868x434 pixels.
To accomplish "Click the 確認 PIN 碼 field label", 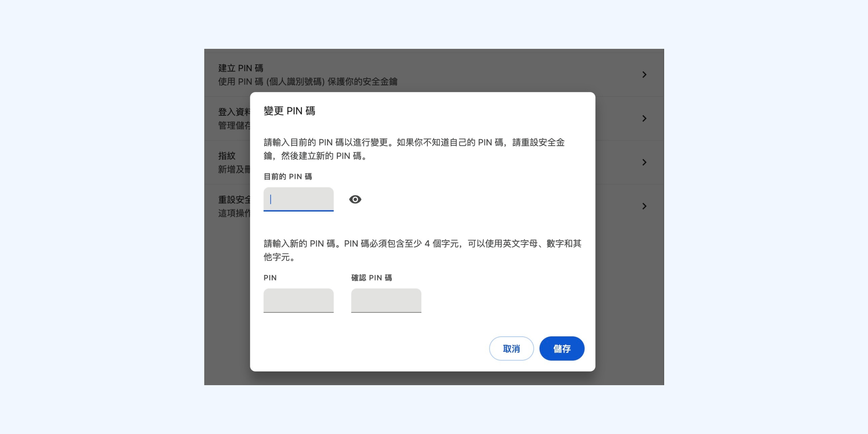I will tap(371, 278).
